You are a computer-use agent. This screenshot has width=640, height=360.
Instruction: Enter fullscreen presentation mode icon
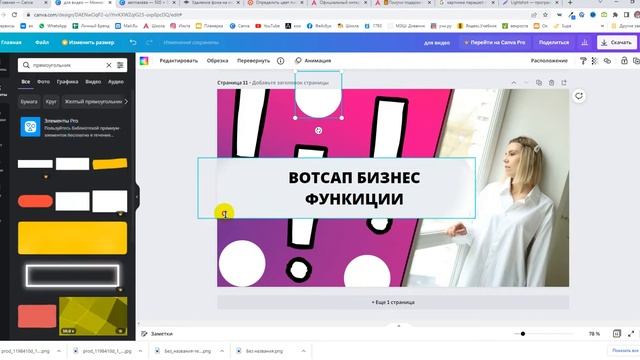(x=631, y=334)
